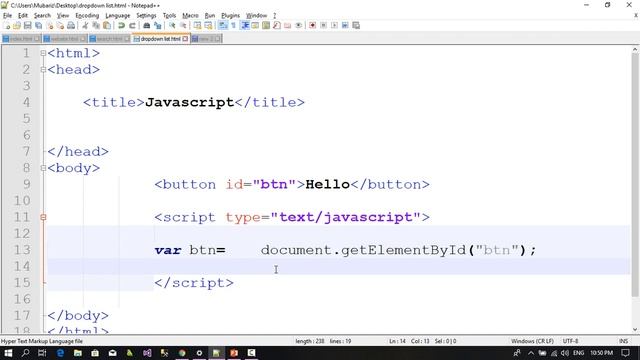Save the recorded macro icon

[x=356, y=26]
